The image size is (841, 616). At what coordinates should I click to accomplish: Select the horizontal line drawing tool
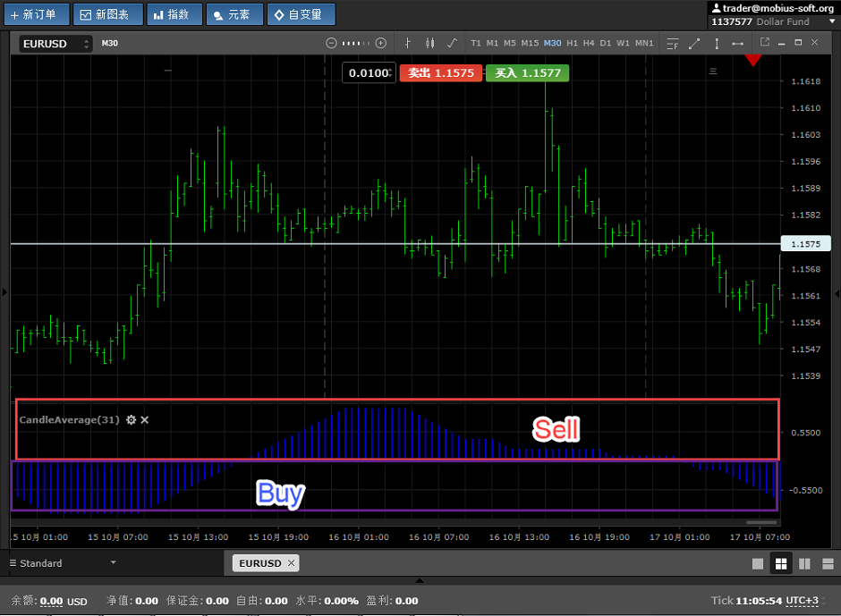[x=738, y=44]
